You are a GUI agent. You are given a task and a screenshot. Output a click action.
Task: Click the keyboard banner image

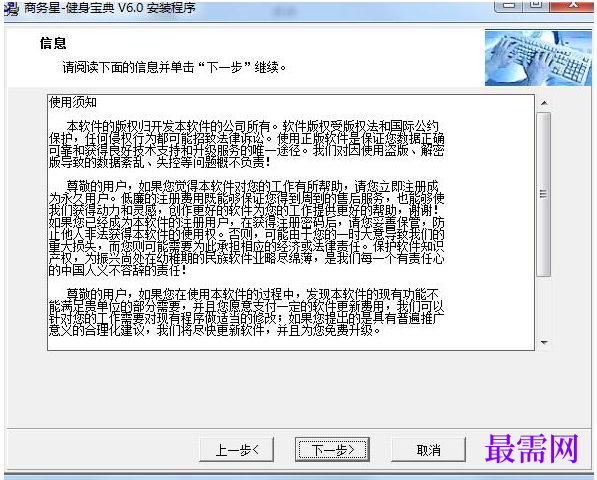538,58
